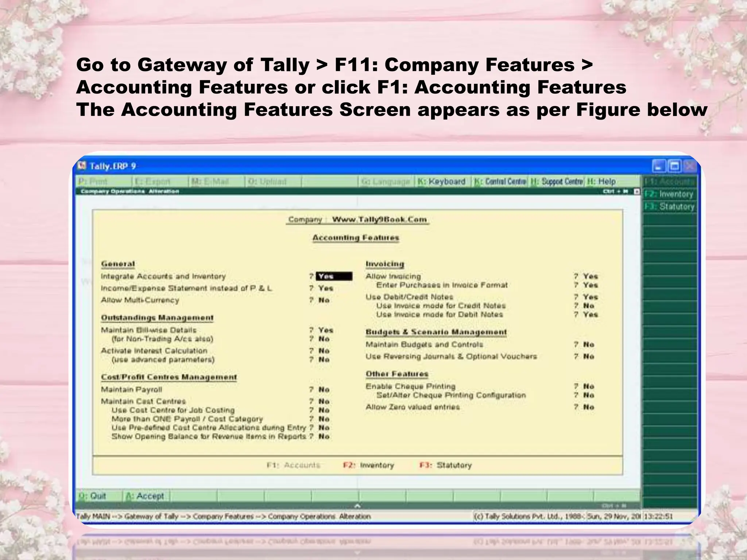Image resolution: width=747 pixels, height=560 pixels.
Task: Click the Q: Quit button
Action: pyautogui.click(x=99, y=496)
